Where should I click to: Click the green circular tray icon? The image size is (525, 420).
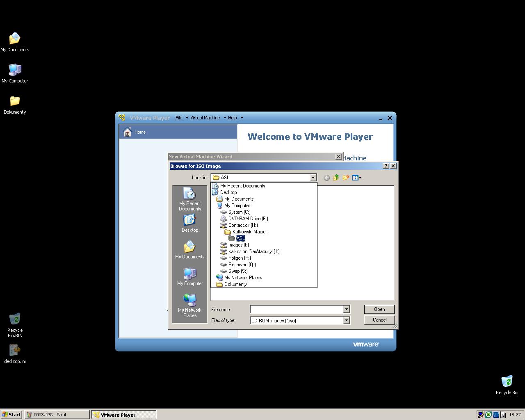point(488,415)
